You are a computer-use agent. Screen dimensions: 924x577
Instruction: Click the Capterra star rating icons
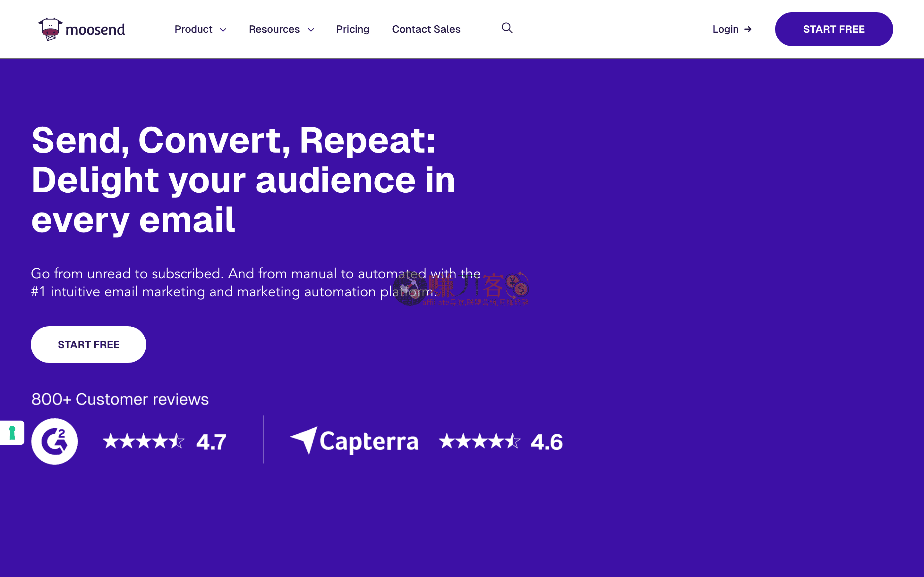tap(479, 441)
